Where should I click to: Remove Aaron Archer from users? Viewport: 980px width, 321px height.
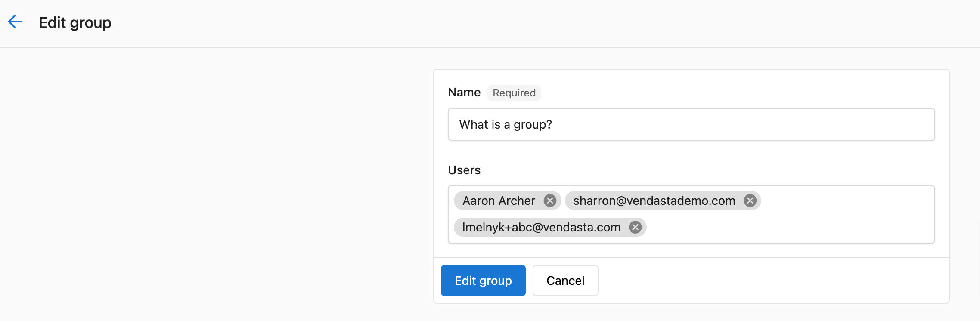550,201
